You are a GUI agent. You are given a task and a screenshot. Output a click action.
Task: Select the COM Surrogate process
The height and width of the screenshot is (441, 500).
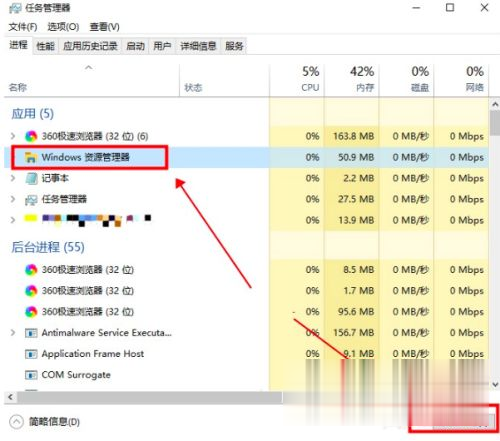(x=76, y=375)
